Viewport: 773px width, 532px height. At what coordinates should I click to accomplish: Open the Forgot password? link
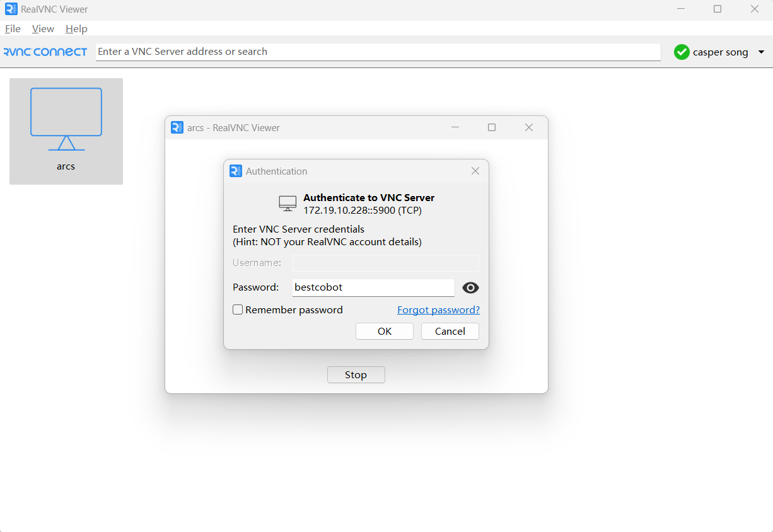click(438, 310)
